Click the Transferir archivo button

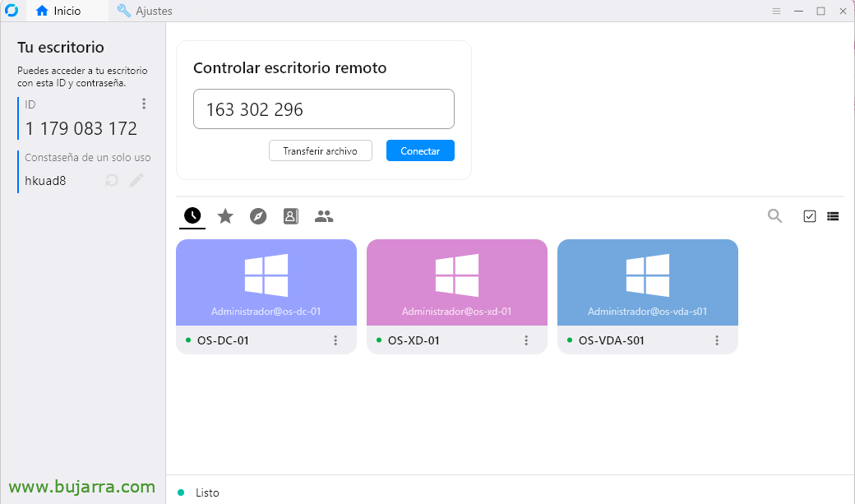320,150
